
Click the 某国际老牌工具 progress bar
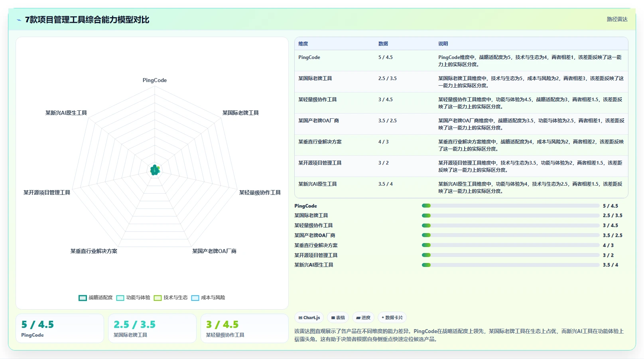tap(511, 216)
